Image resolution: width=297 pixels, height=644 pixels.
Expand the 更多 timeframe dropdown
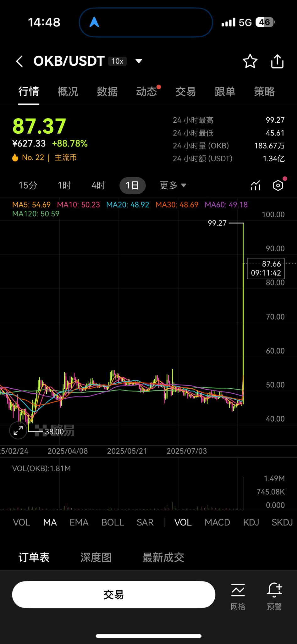click(173, 185)
